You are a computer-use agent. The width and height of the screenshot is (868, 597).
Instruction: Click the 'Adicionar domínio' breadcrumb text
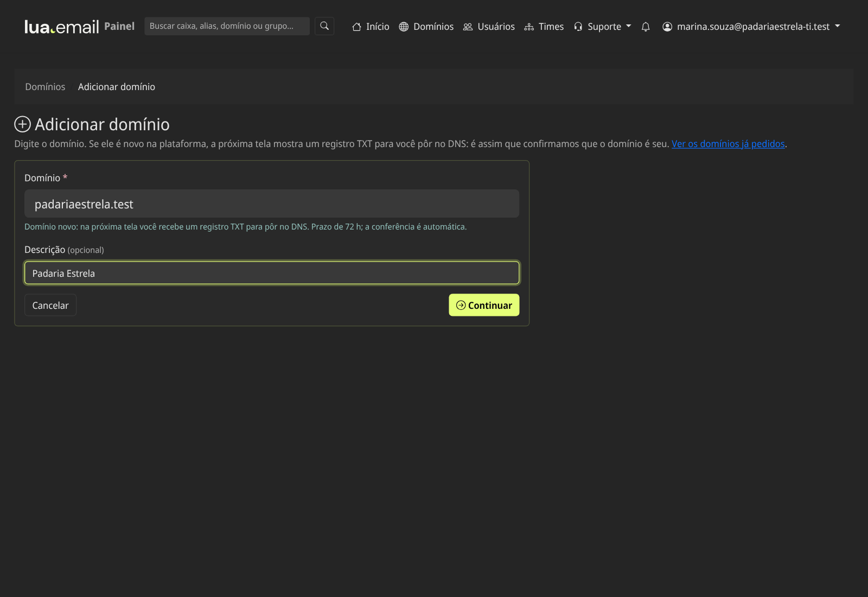[117, 87]
